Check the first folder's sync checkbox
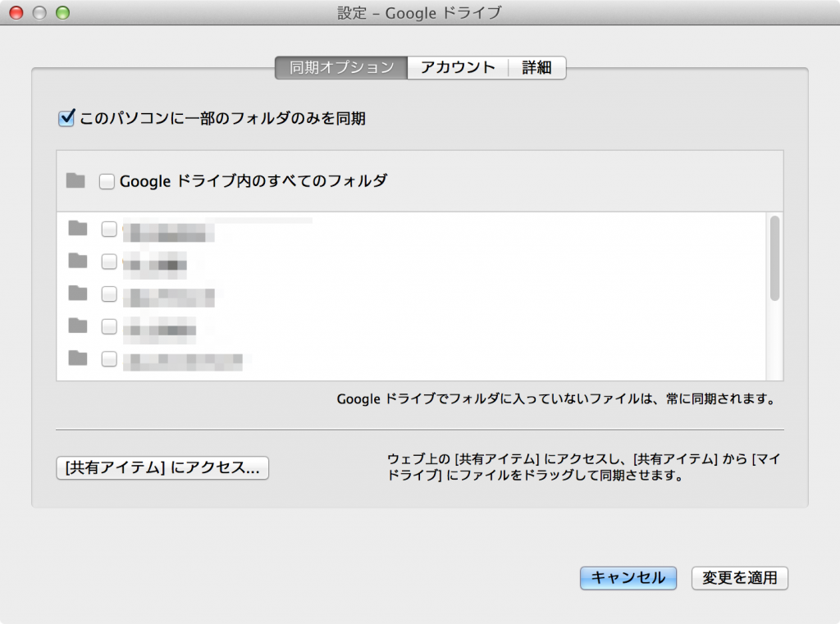 [x=109, y=229]
